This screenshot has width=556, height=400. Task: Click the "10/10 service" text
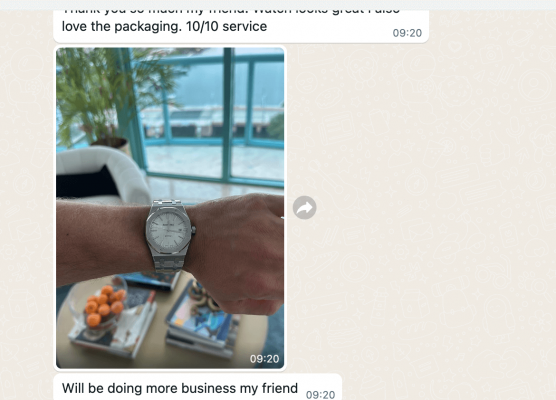click(226, 26)
